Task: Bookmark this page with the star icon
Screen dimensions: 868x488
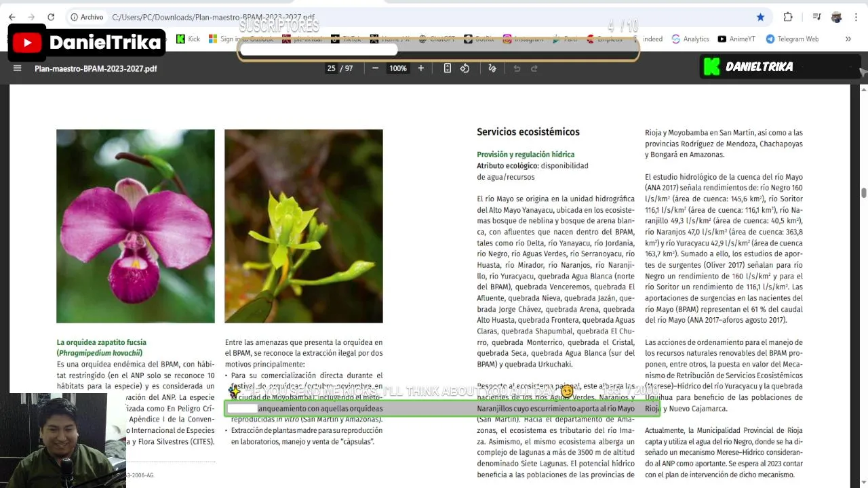Action: click(x=760, y=17)
